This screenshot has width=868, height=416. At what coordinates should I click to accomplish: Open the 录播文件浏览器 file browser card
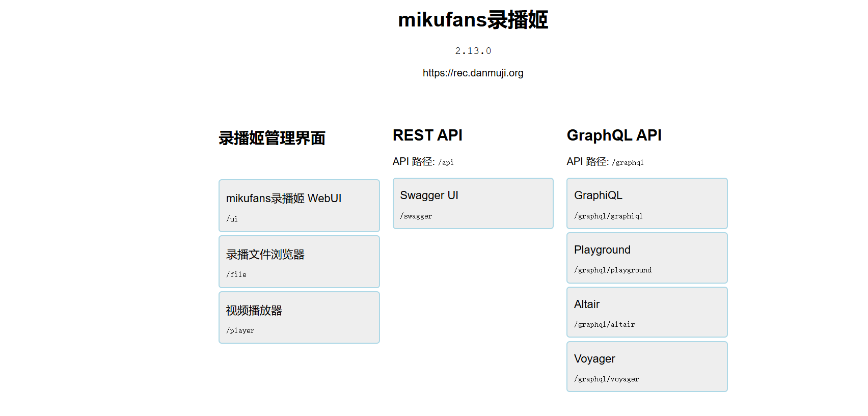pyautogui.click(x=299, y=262)
